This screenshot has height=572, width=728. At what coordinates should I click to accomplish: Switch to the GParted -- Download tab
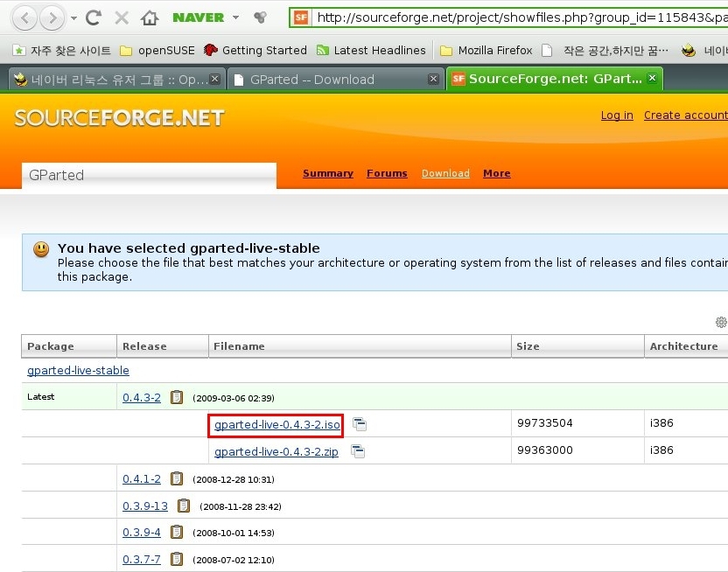336,80
